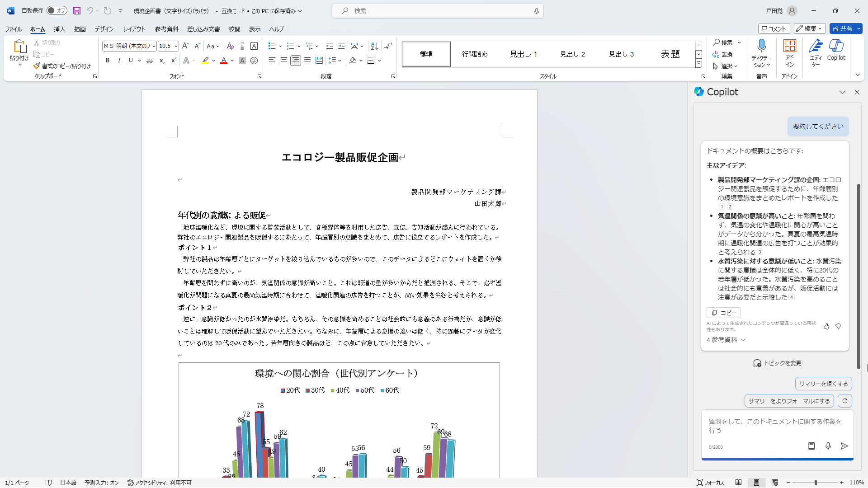
Task: Apply superscript formatting
Action: tap(174, 61)
